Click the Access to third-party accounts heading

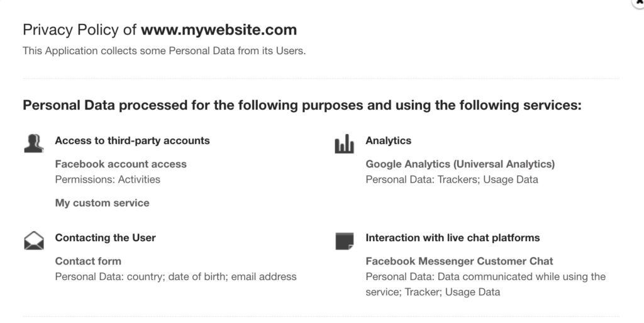pyautogui.click(x=132, y=140)
